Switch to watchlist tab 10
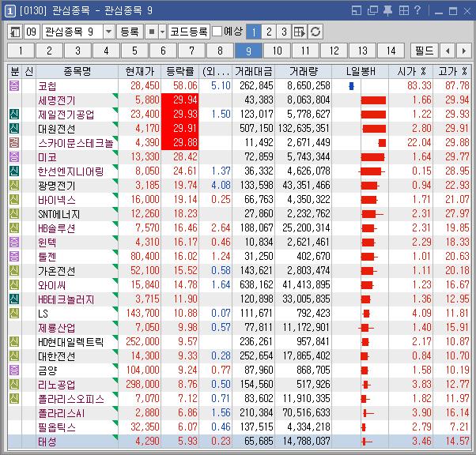Image resolution: width=476 pixels, height=455 pixels. pos(277,51)
